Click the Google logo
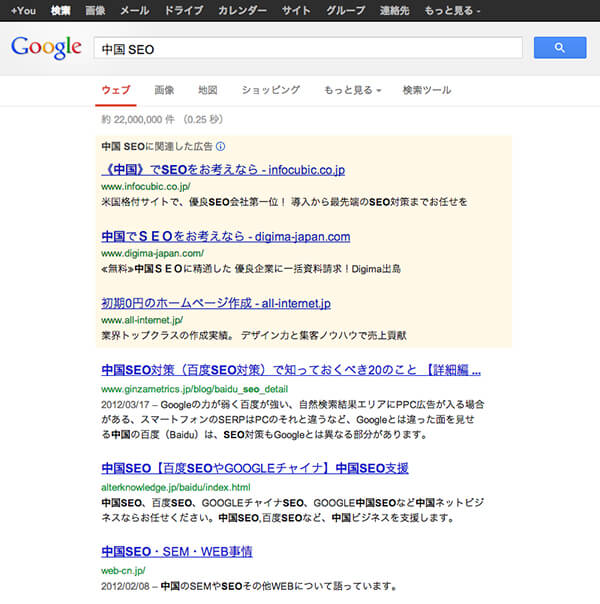Image resolution: width=600 pixels, height=604 pixels. click(46, 47)
